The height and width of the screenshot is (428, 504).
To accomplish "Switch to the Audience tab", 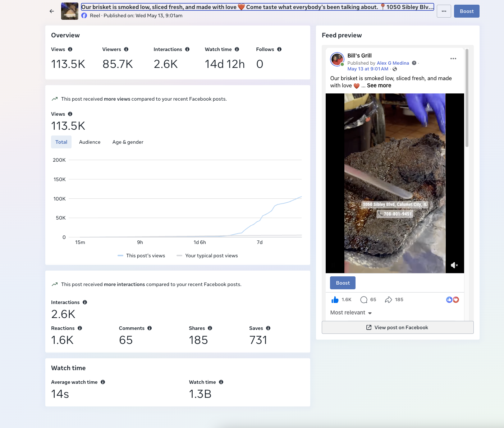I will point(90,142).
